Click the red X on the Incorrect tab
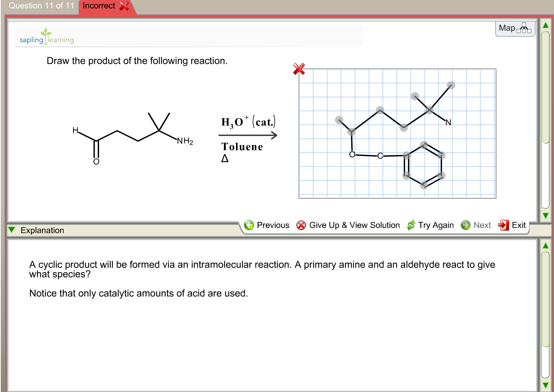This screenshot has height=392, width=554. click(124, 6)
